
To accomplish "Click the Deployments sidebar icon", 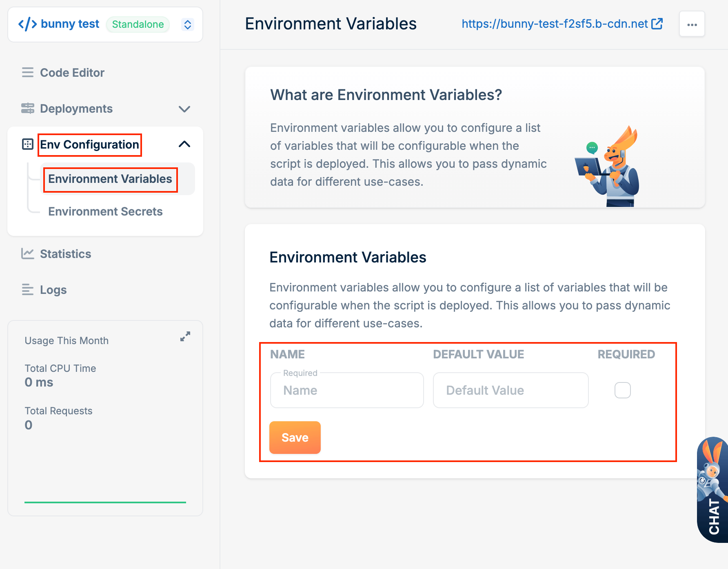I will click(28, 109).
